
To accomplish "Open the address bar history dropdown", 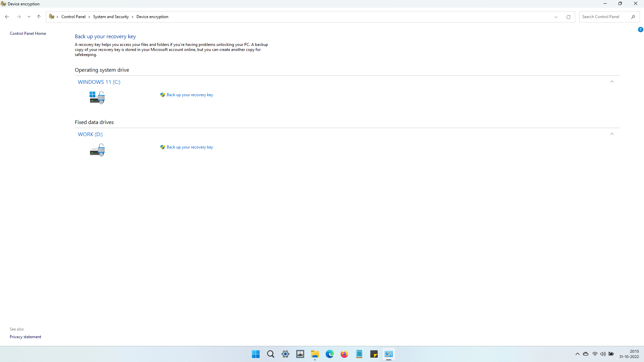I will click(x=556, y=17).
